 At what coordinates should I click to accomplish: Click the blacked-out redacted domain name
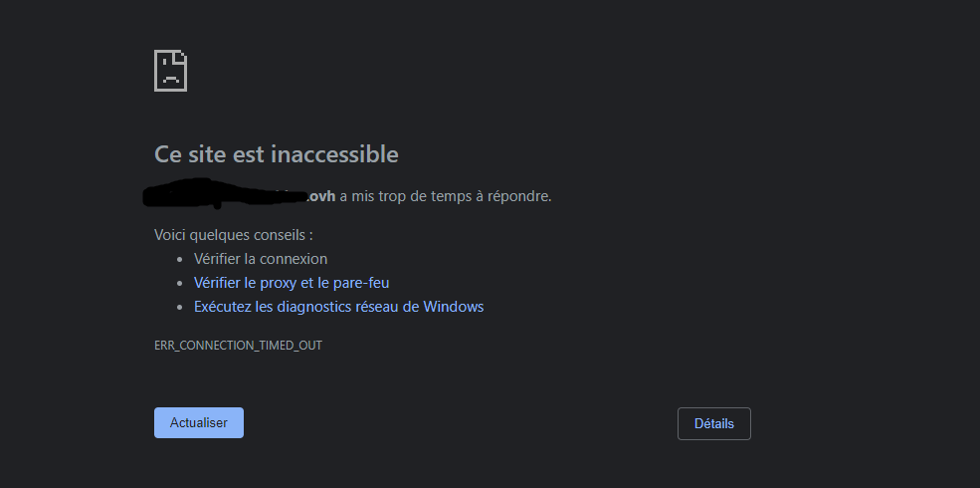click(x=226, y=194)
